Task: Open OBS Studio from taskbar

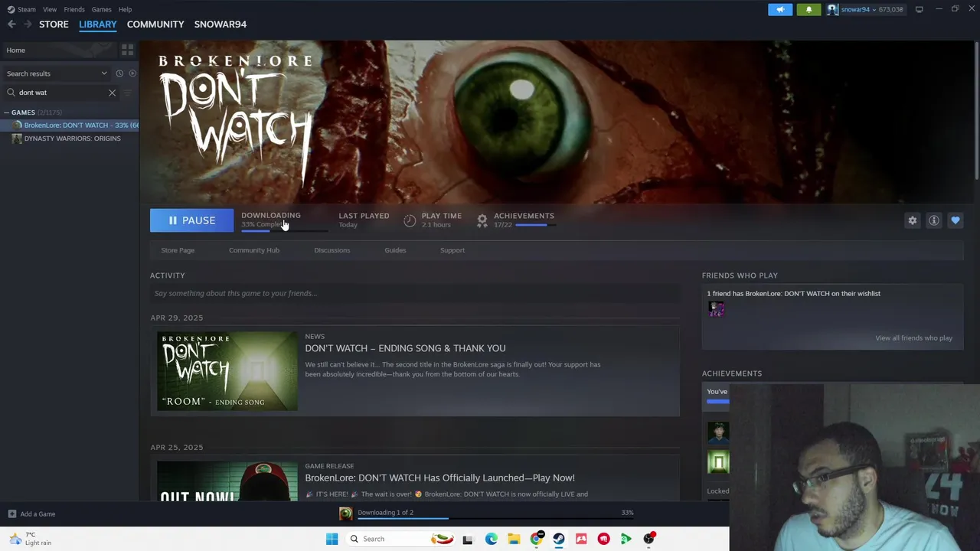Action: [x=648, y=539]
